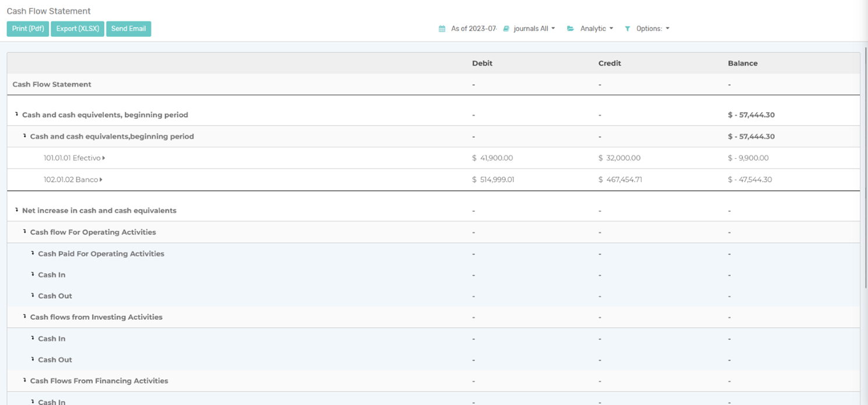Click the calendar icon beside the date filter
868x405 pixels.
[x=442, y=29]
